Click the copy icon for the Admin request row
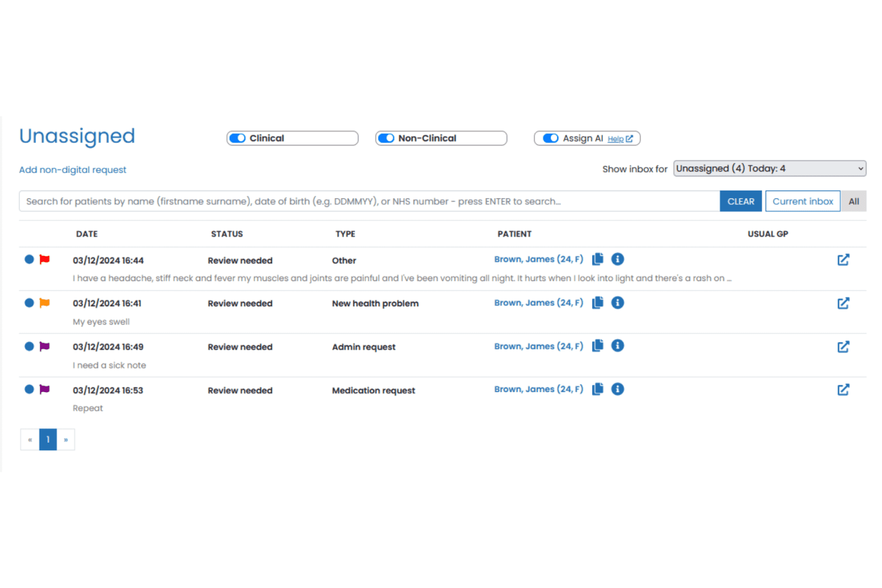882x588 pixels. point(597,346)
